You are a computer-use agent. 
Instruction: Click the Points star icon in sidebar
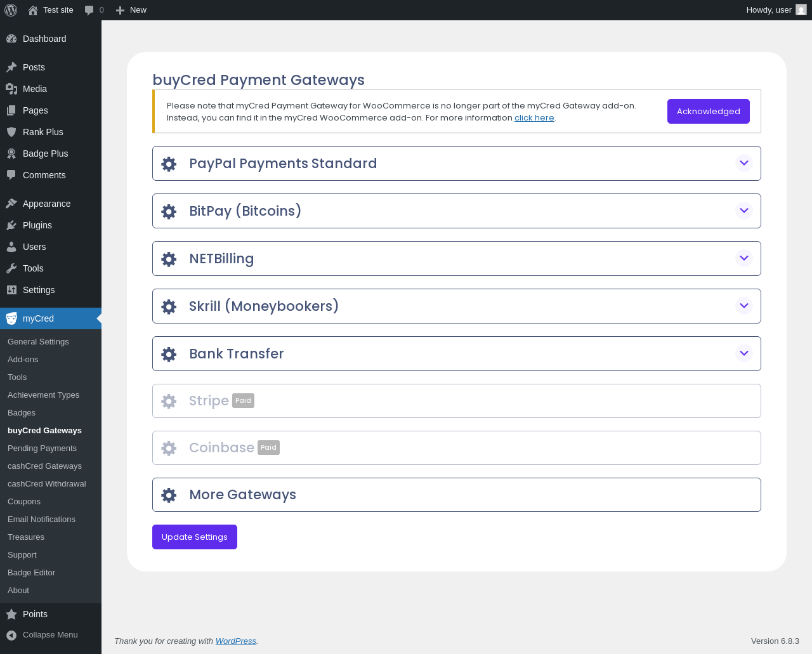pos(11,614)
